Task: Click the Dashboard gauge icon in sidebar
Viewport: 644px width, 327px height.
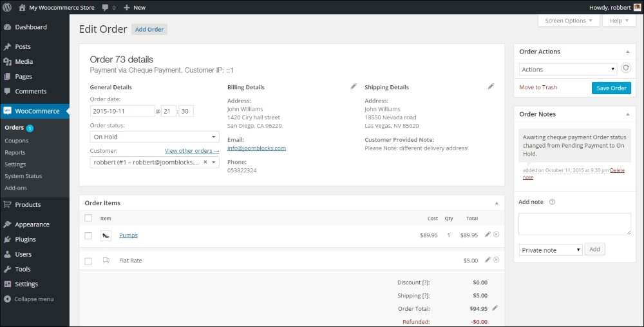Action: 7,27
